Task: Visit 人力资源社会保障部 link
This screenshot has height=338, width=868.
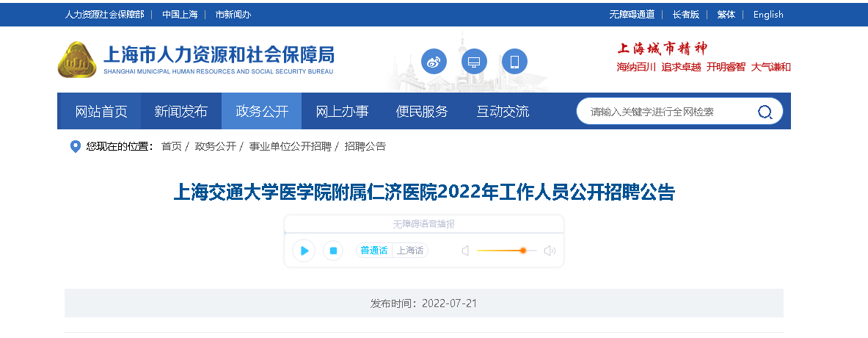Action: pyautogui.click(x=105, y=15)
